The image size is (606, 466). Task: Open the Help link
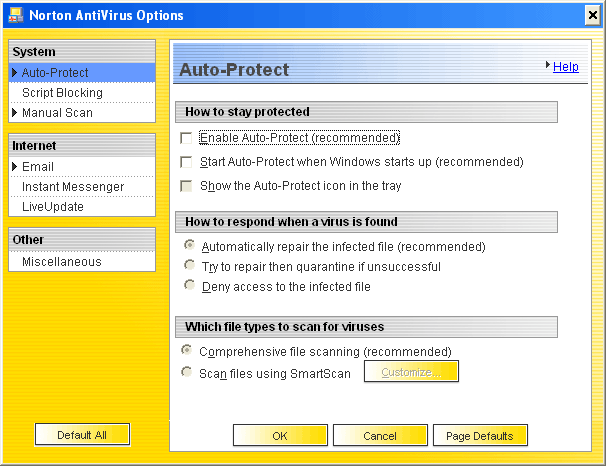tap(565, 67)
